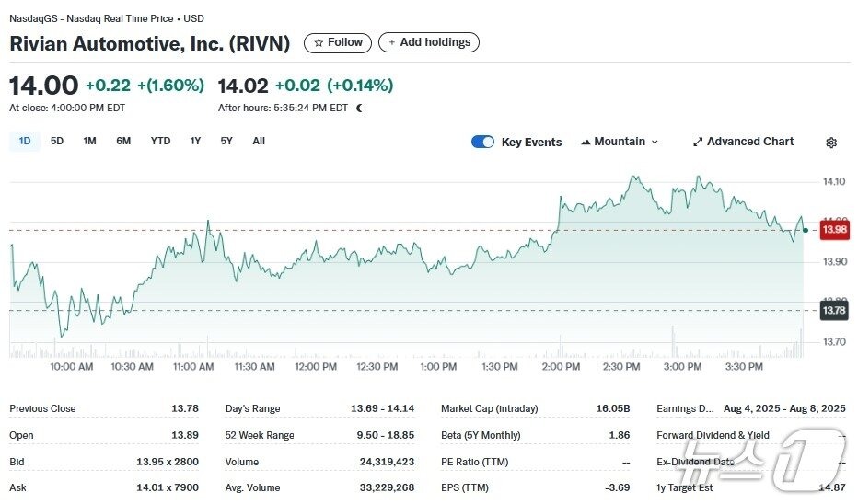The image size is (858, 504).
Task: Select the 1D time range tab
Action: pos(25,142)
